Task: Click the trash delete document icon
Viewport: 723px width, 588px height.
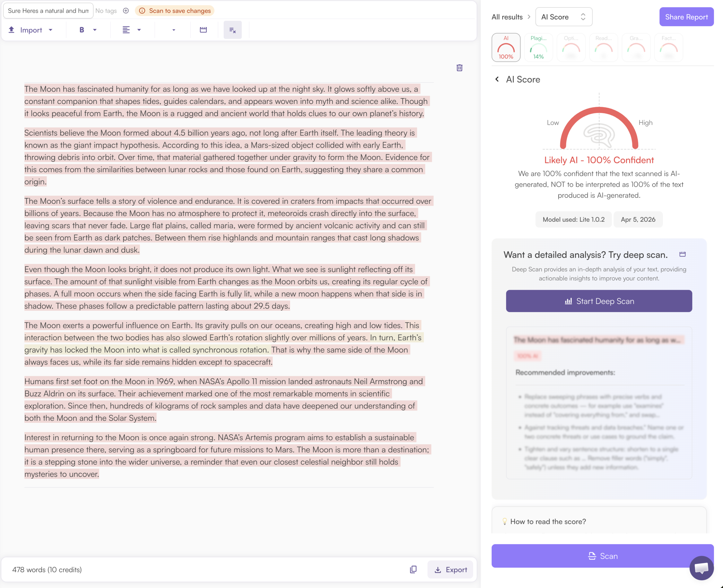Action: point(459,68)
